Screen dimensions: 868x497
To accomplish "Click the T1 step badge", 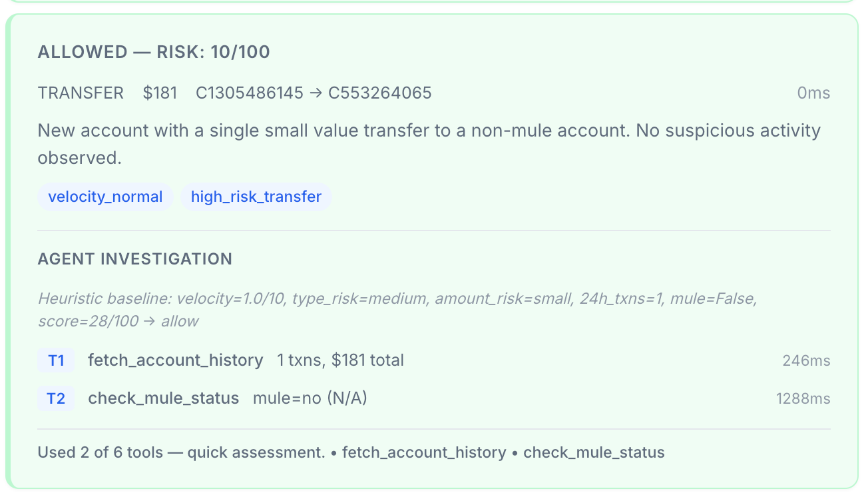I will click(56, 360).
